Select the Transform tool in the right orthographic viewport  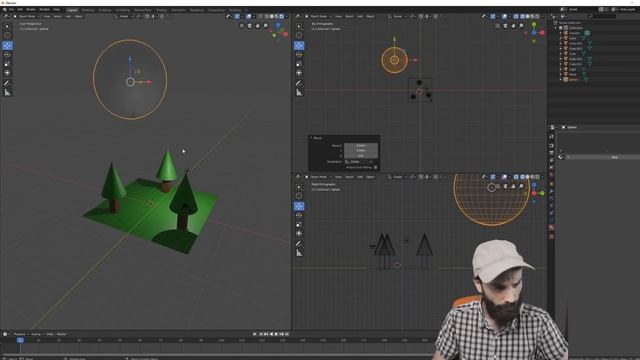[x=299, y=233]
